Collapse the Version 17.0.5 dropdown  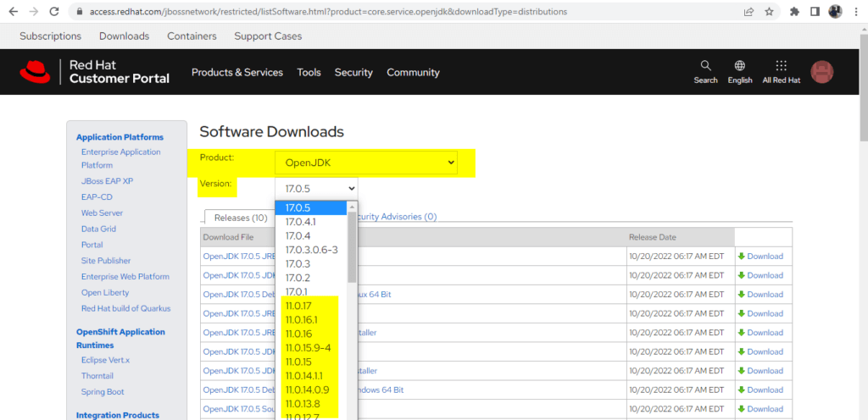(x=316, y=189)
